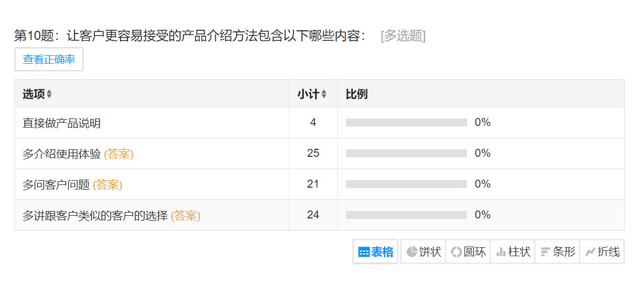Image resolution: width=644 pixels, height=287 pixels.
Task: Click the 查看正确率 button
Action: pos(49,59)
